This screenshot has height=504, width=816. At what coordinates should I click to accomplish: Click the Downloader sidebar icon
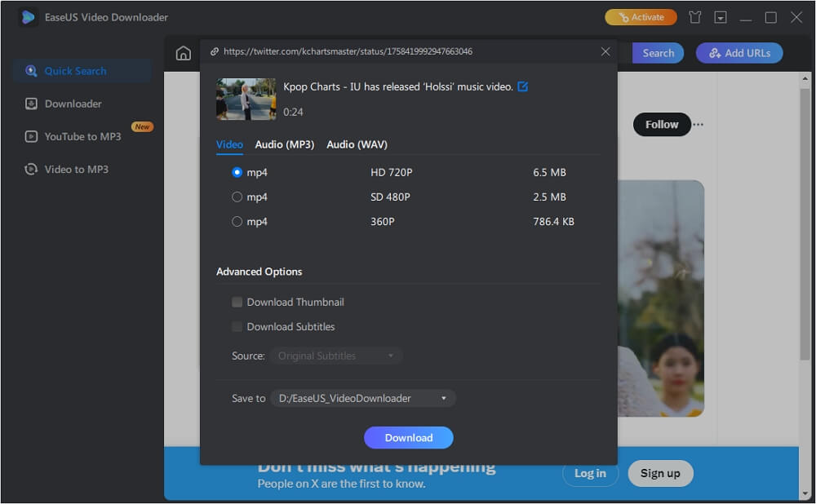point(31,104)
